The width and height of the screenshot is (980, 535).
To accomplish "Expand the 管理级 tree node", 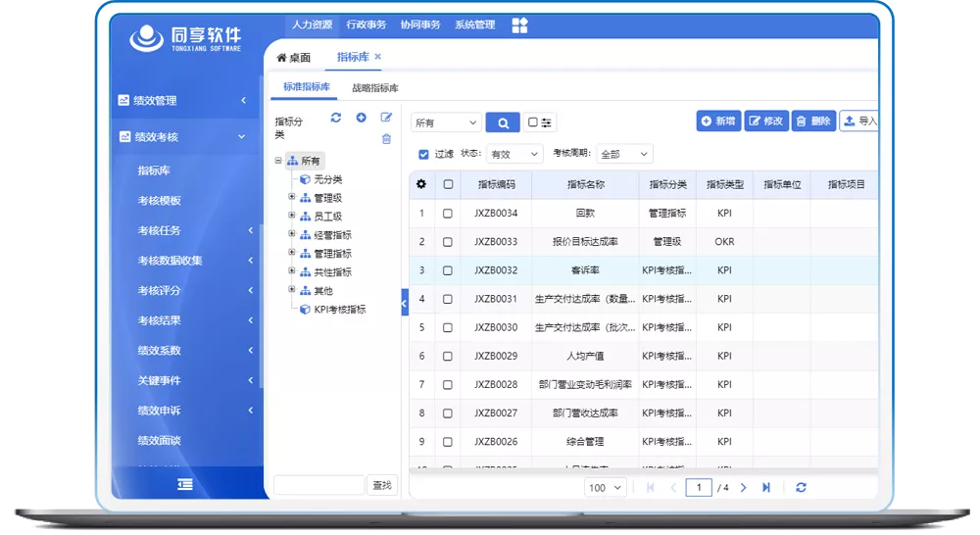I will [291, 197].
